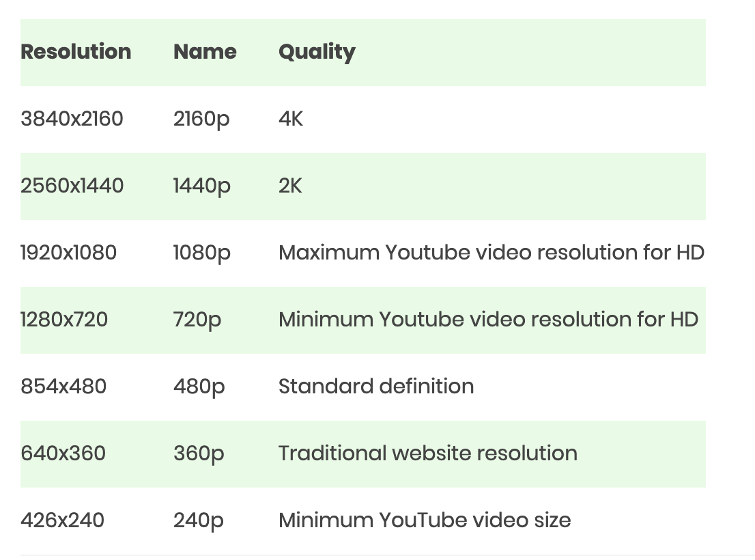Click the 2K quality cell
755x560 pixels.
tap(290, 186)
